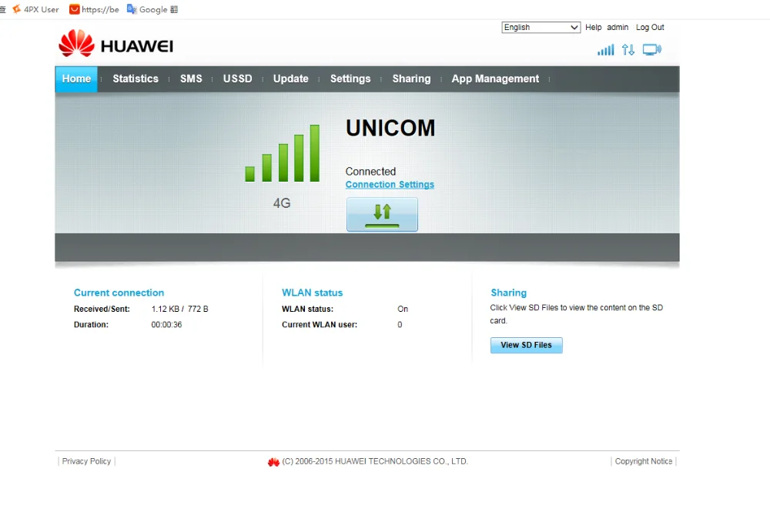Screen dimensions: 770x532
Task: Click small Huawei logo in footer
Action: click(273, 462)
